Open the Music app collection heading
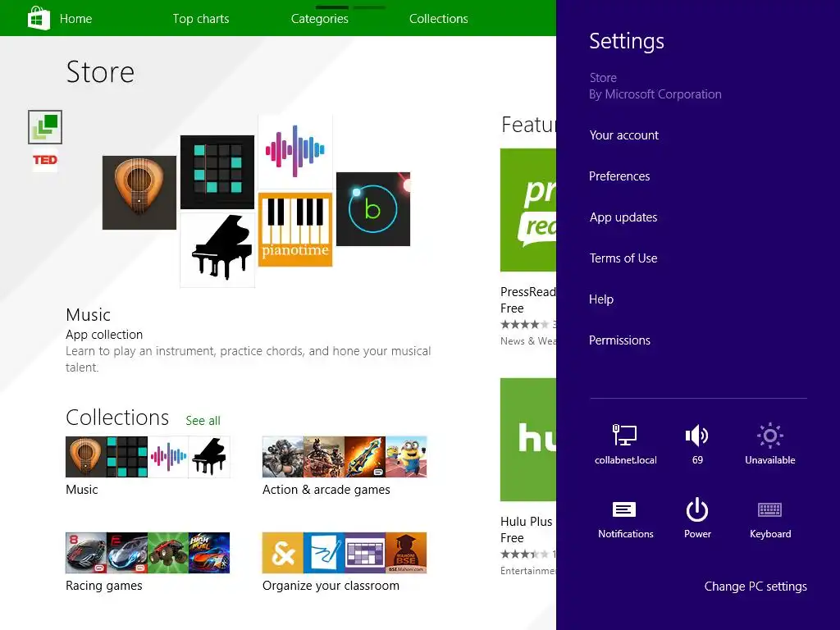 tap(88, 314)
